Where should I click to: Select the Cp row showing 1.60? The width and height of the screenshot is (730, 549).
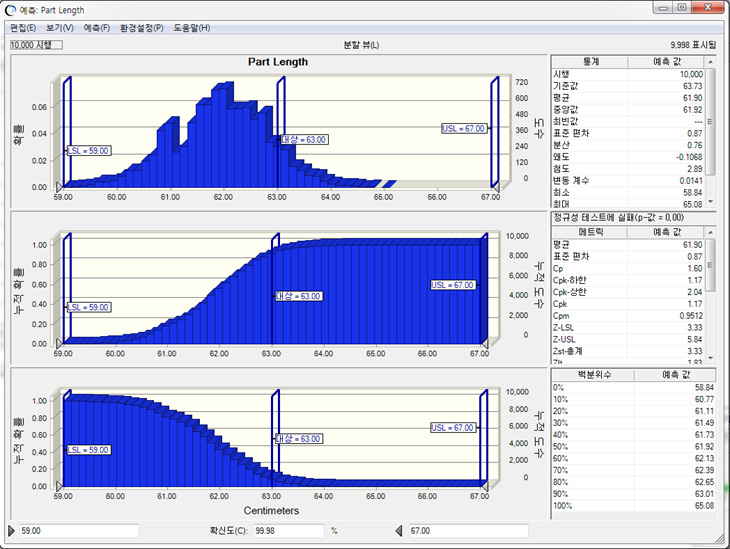[628, 269]
